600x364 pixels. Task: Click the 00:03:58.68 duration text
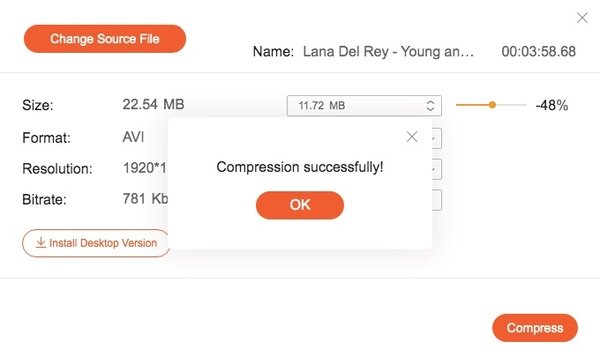(538, 52)
